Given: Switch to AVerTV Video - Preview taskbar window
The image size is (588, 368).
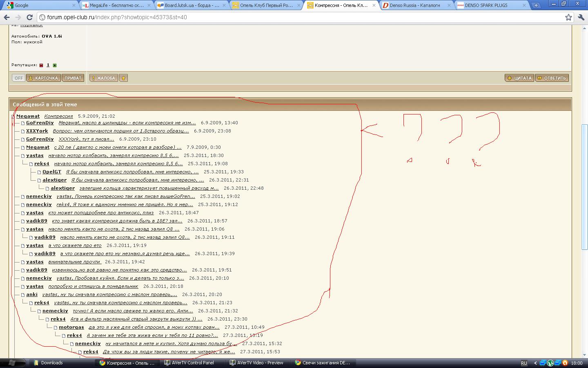Looking at the screenshot, I should point(259,363).
